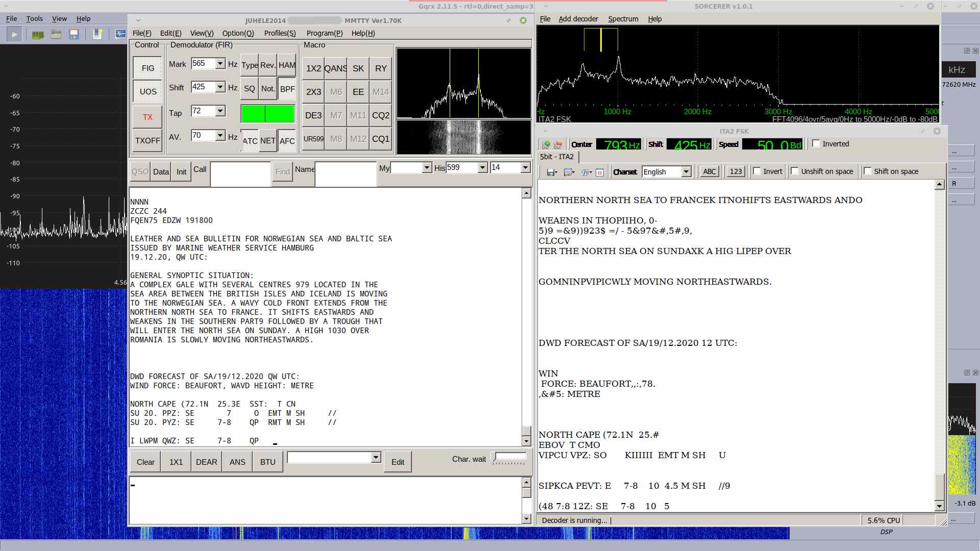The image size is (980, 551).
Task: Click the Clear button below receive text
Action: click(145, 462)
